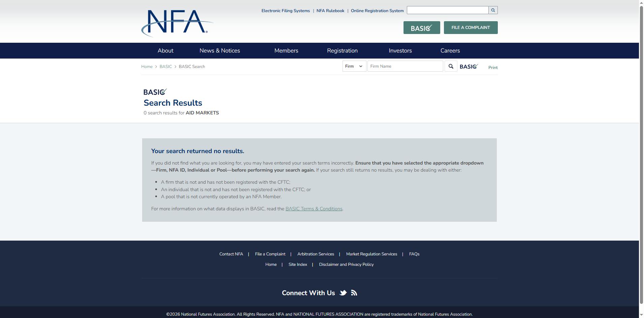The image size is (644, 318).
Task: Click the Print link
Action: 493,68
